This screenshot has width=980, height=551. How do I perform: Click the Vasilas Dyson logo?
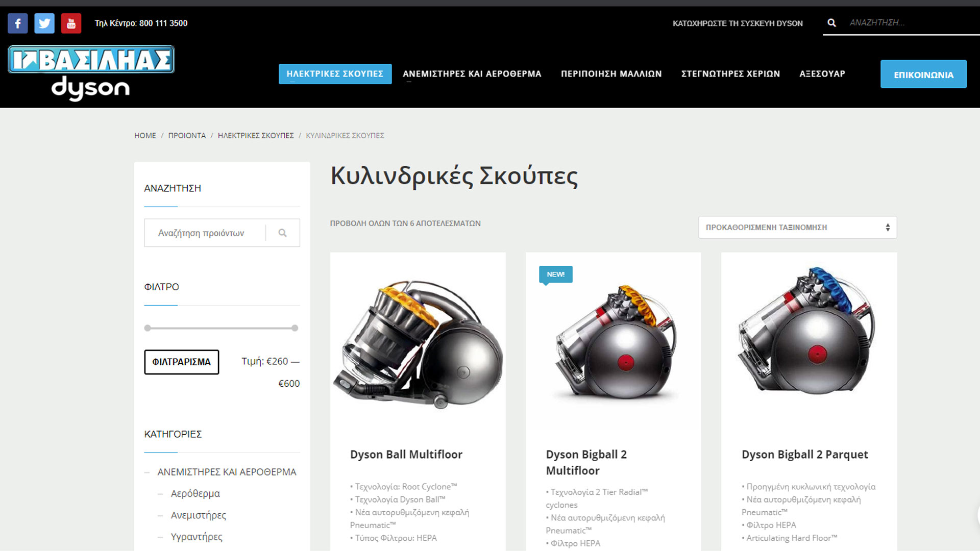91,73
